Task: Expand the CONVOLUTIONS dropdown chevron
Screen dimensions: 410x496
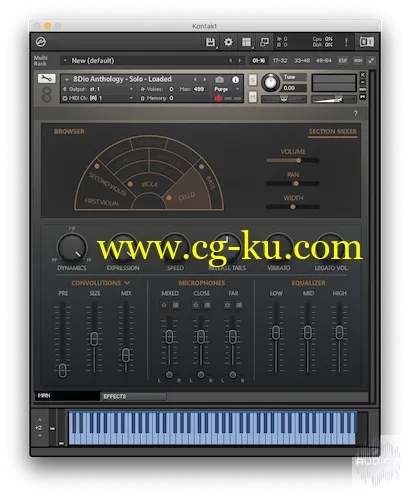Action: tap(127, 283)
